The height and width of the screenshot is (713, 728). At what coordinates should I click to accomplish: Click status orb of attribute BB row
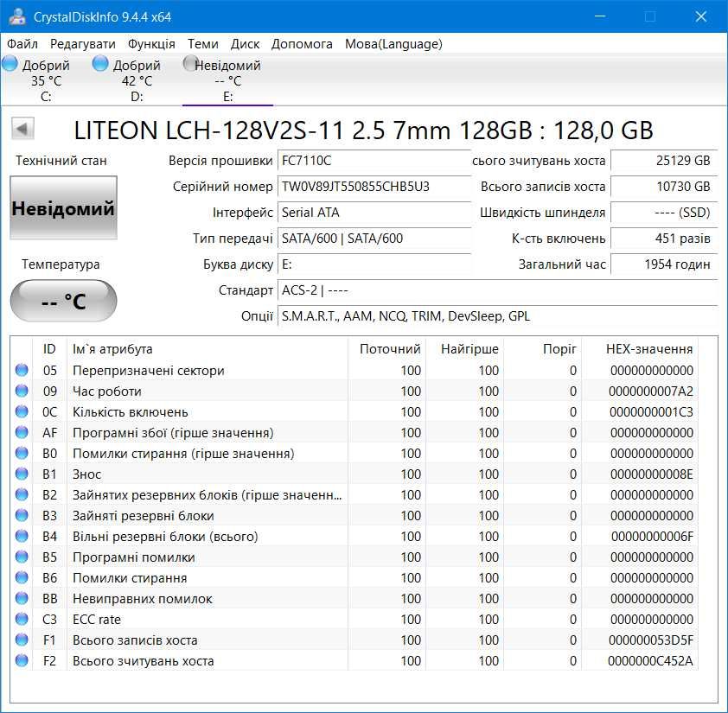pos(22,598)
